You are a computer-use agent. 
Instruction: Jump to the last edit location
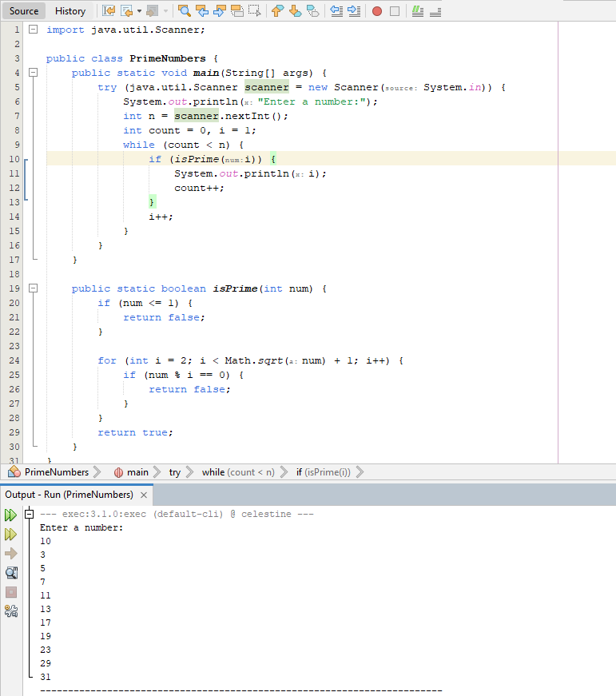coord(109,10)
